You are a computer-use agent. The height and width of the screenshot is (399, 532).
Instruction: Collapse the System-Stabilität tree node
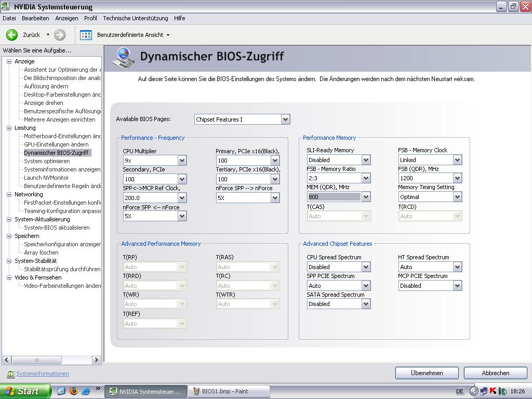[9, 261]
